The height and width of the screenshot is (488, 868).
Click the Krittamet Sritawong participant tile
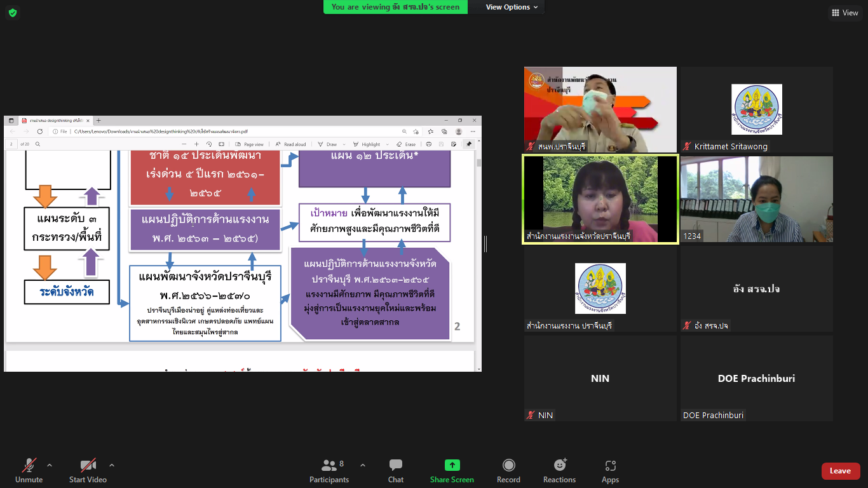coord(756,110)
